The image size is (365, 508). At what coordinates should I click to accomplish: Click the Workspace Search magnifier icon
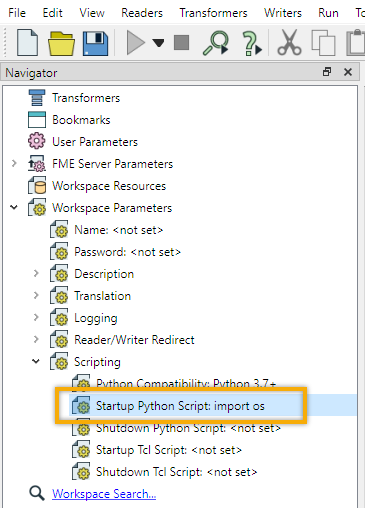pos(37,493)
